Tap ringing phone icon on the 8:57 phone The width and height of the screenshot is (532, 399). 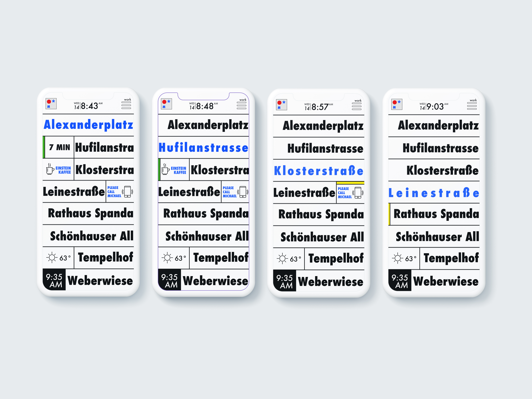(358, 193)
